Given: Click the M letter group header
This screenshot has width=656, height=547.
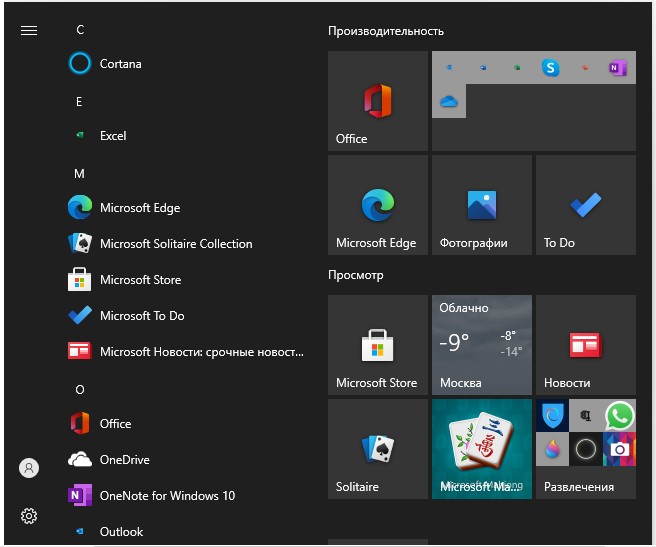Looking at the screenshot, I should click(x=79, y=174).
